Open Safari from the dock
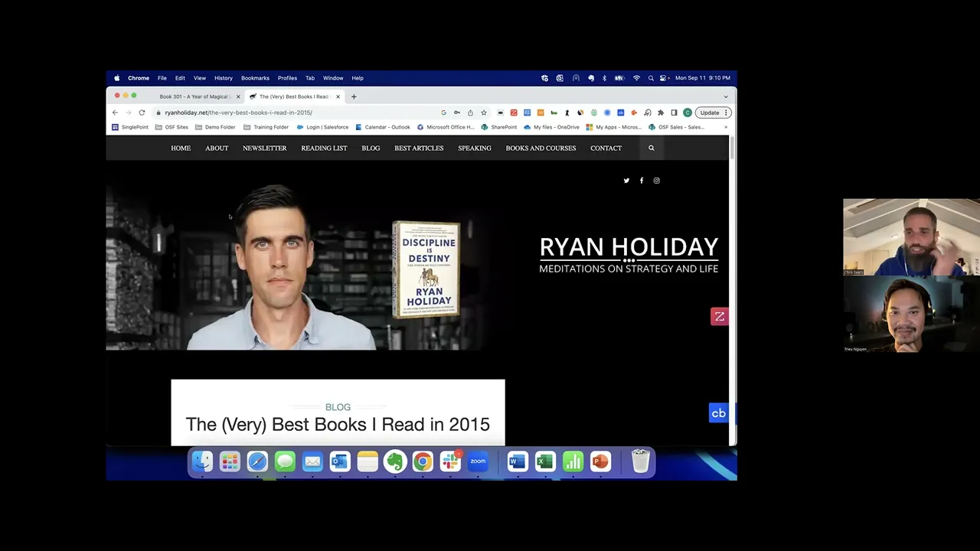The width and height of the screenshot is (980, 551). pos(257,461)
